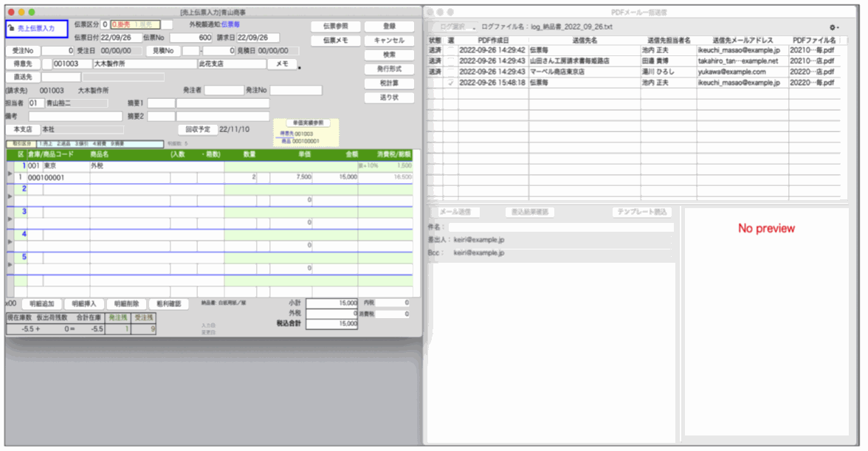Expand row 2 in the detail lines
Image resolution: width=868 pixels, height=451 pixels.
pyautogui.click(x=10, y=196)
